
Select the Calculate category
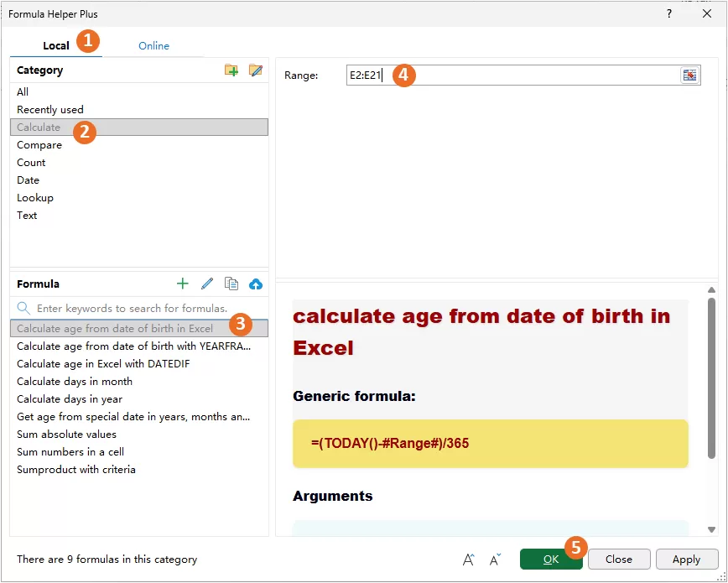[139, 128]
